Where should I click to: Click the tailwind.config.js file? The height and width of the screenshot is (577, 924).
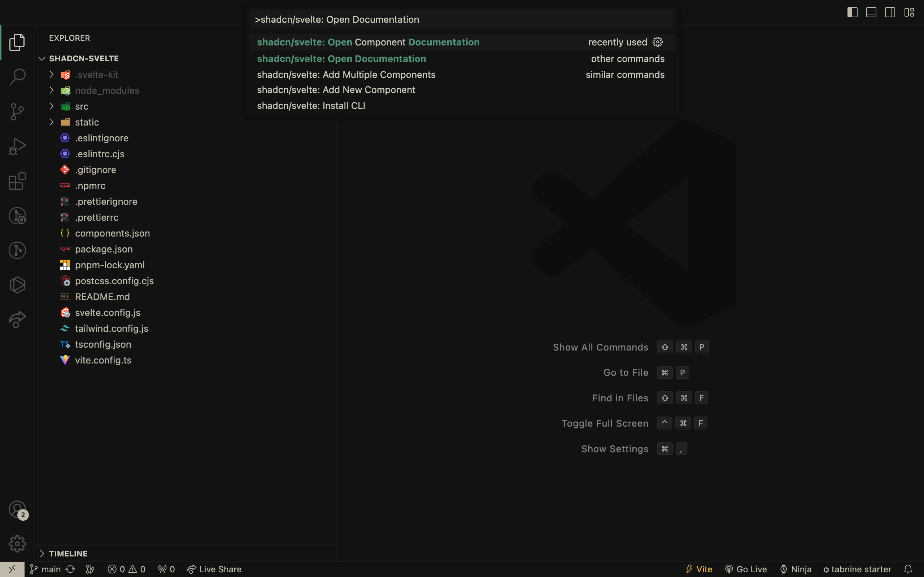[112, 329]
